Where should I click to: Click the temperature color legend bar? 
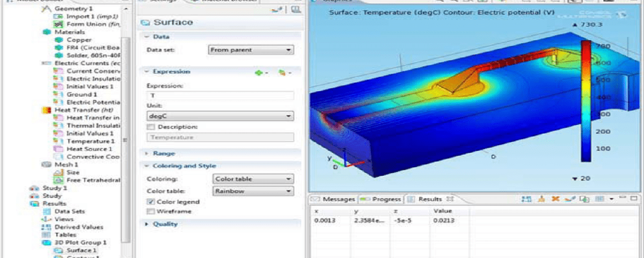(x=587, y=101)
